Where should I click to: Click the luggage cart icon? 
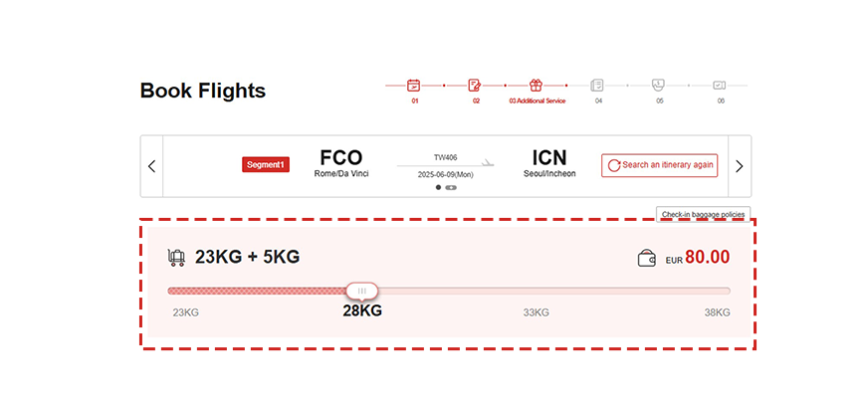177,258
